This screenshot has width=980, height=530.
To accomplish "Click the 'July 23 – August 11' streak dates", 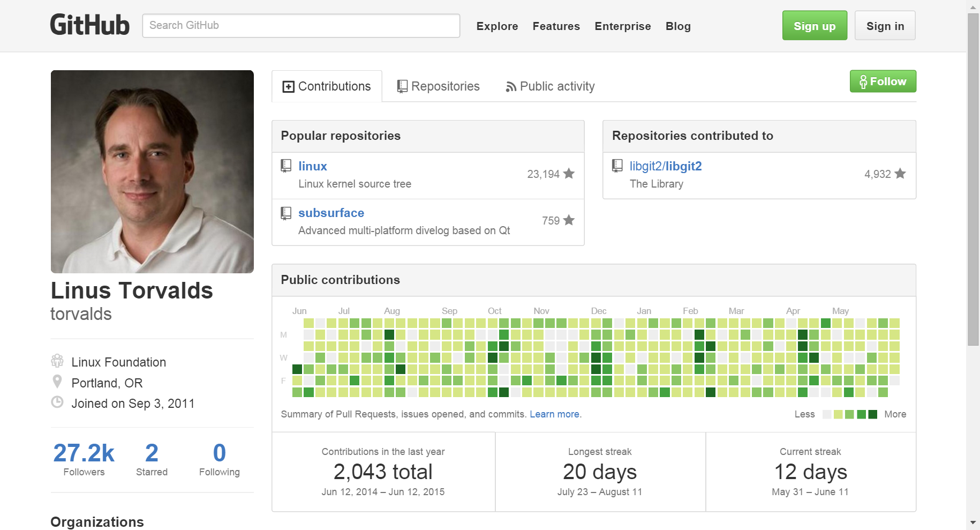I will pos(599,492).
